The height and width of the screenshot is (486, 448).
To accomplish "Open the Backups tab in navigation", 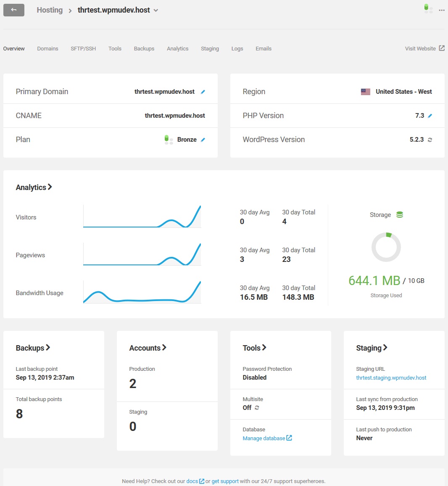I will tap(144, 49).
